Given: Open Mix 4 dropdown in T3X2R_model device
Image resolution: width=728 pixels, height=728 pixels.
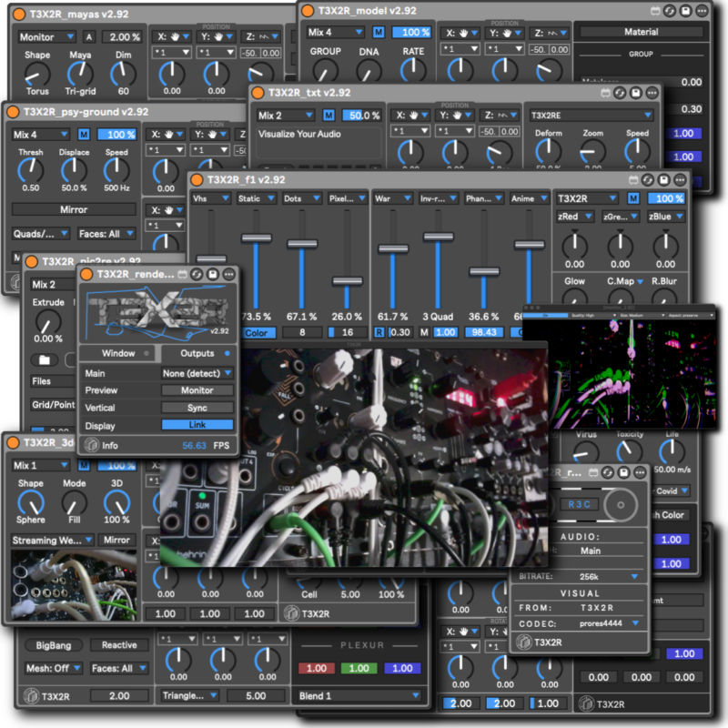Looking at the screenshot, I should point(335,32).
